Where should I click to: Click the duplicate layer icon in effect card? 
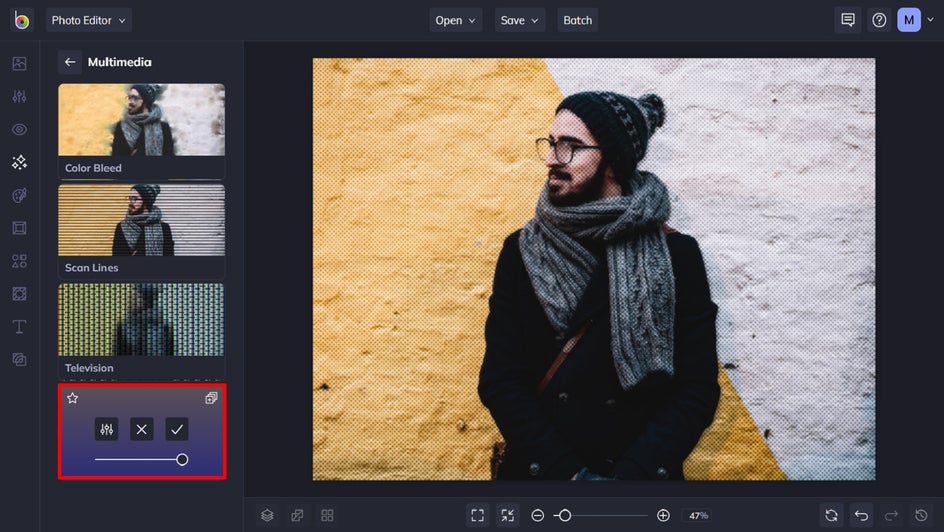coord(211,398)
